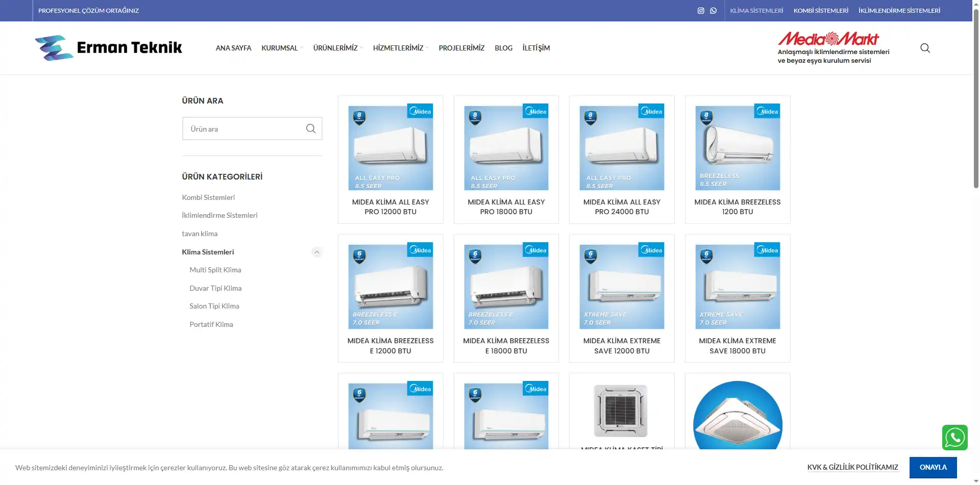
Task: Select Duvar Tipi Klima subcategory
Action: click(x=215, y=288)
